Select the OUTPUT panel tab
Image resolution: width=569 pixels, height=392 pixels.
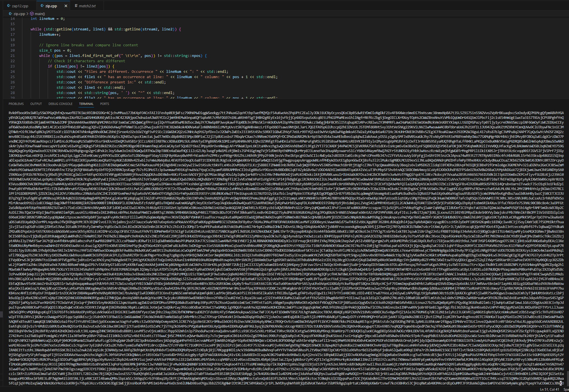coord(36,104)
